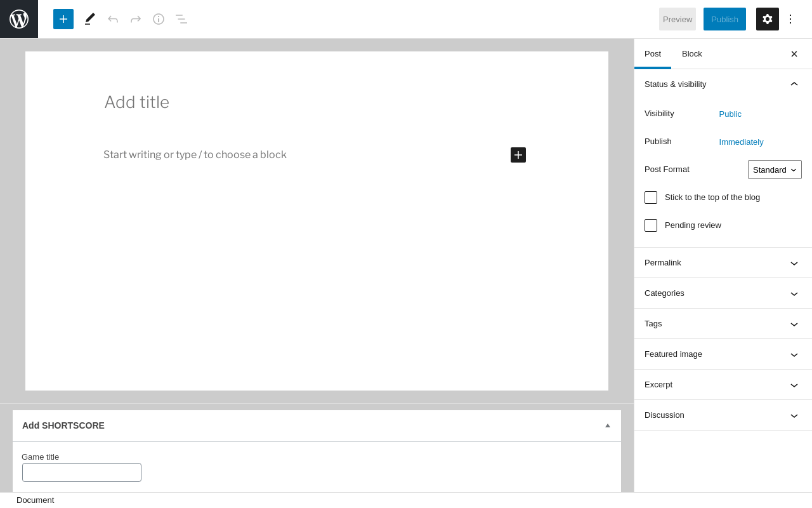Add a block with the inline black plus
Screen dimensions: 812x508
(518, 155)
